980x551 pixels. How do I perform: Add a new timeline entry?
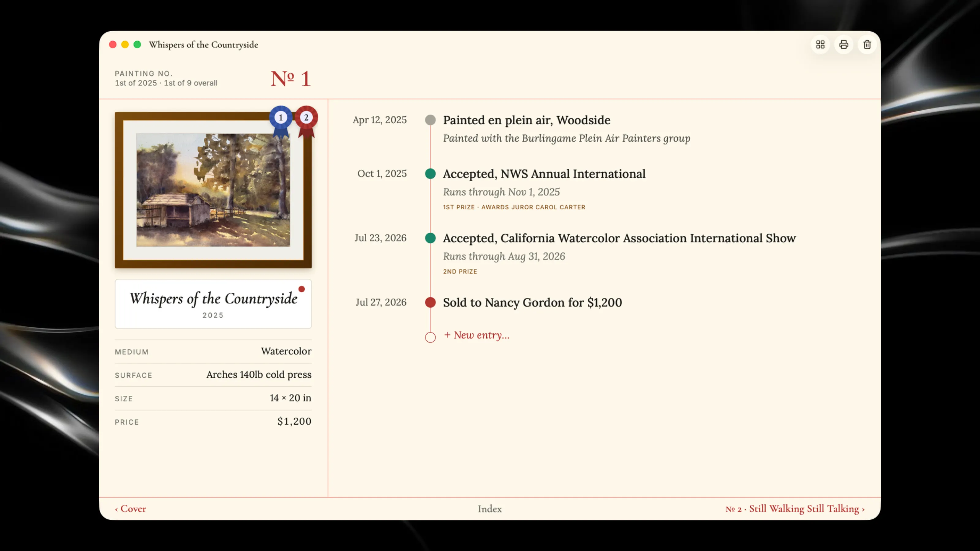[477, 335]
